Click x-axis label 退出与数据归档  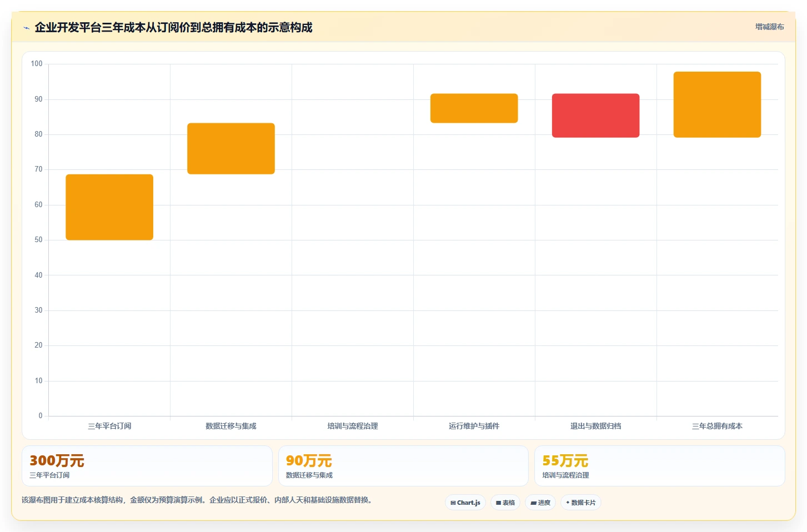coord(595,426)
